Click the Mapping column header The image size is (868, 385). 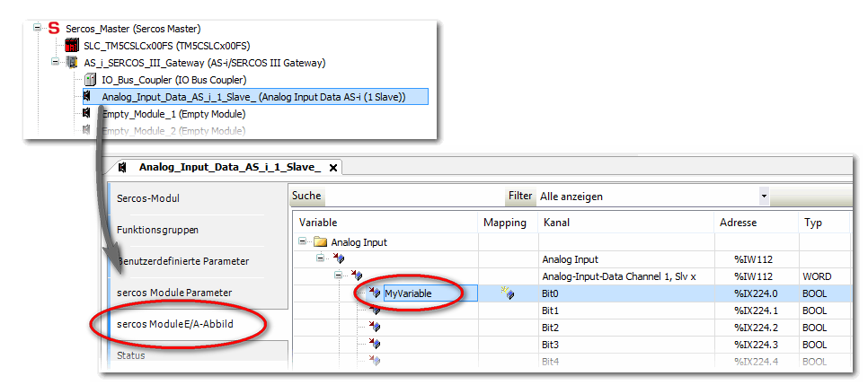(x=508, y=223)
